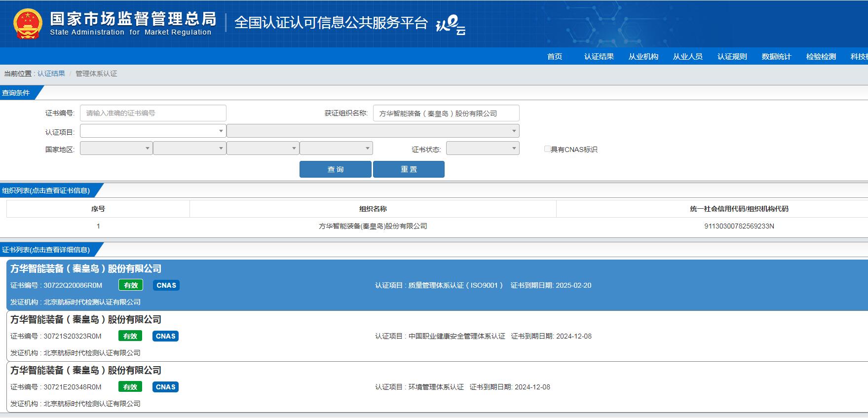This screenshot has height=418, width=868.
Task: Click the national emblem logo
Action: 28,24
